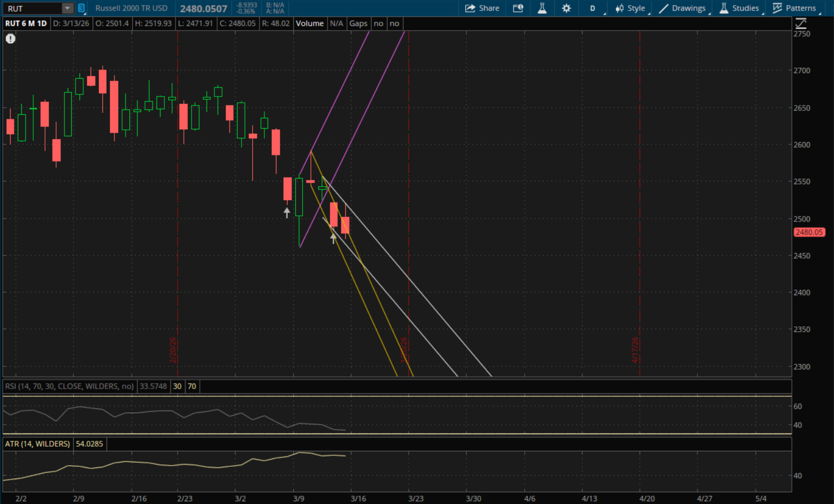The image size is (834, 504).
Task: Open chart settings gear icon
Action: [x=566, y=8]
